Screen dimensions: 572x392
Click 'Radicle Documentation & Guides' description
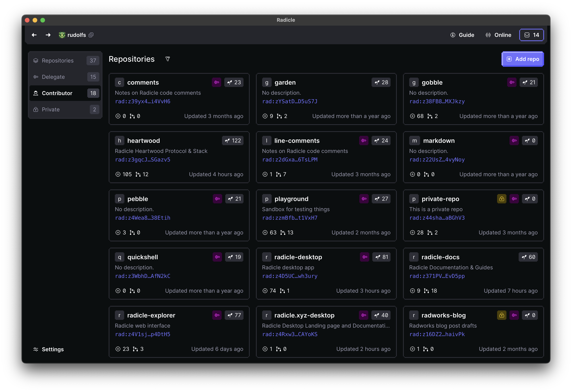pos(451,267)
